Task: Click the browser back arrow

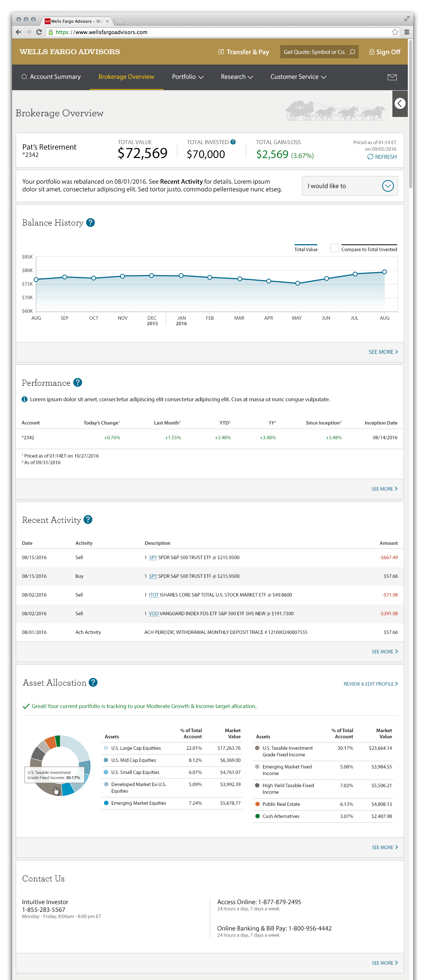Action: 18,32
